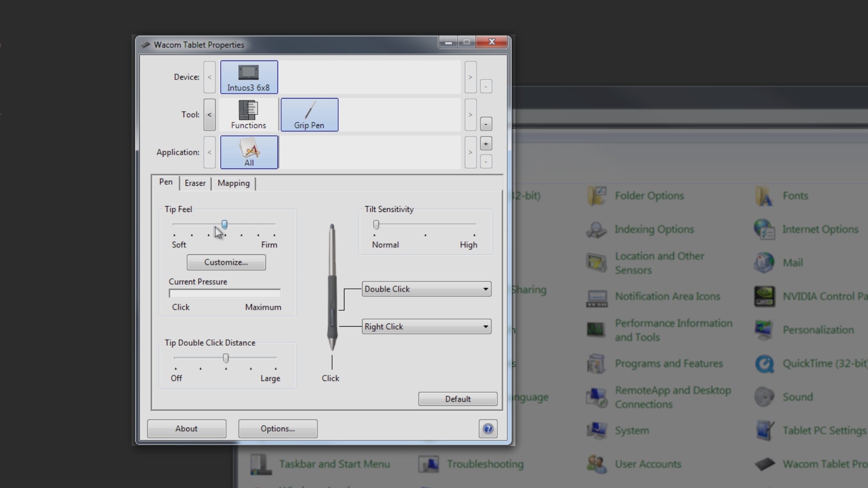868x488 pixels.
Task: Open Fonts icon in Control Panel
Action: pos(764,196)
